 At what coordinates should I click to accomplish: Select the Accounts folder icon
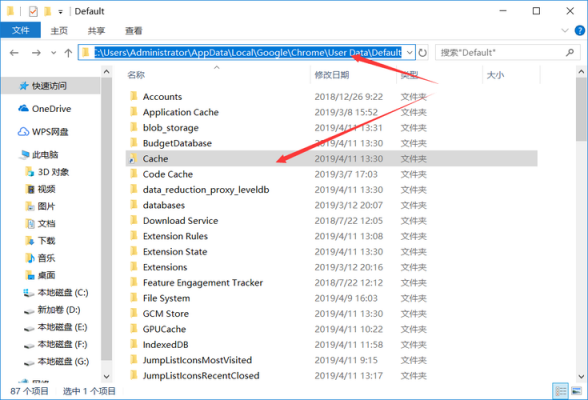pyautogui.click(x=134, y=96)
